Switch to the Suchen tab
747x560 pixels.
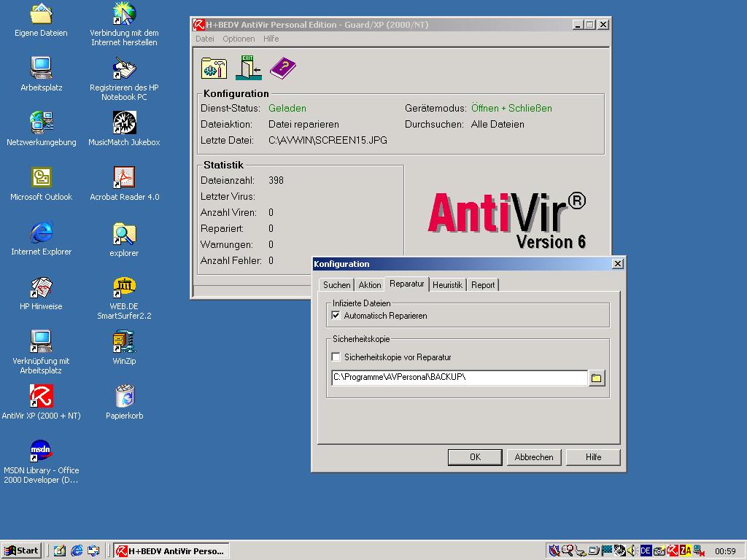(337, 285)
